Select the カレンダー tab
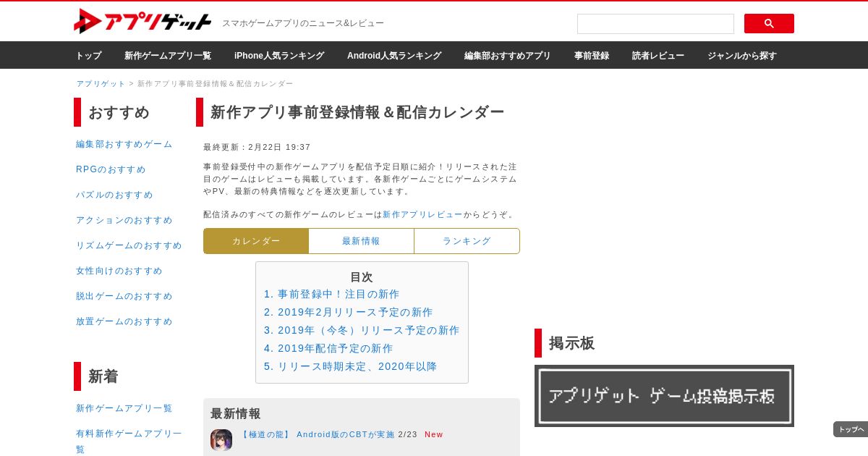868x456 pixels. pos(256,241)
